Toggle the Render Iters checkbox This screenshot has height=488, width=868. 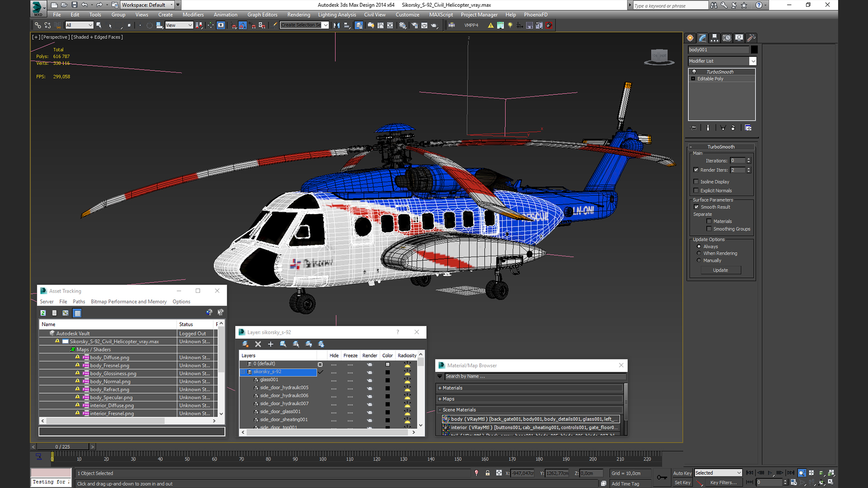click(696, 170)
